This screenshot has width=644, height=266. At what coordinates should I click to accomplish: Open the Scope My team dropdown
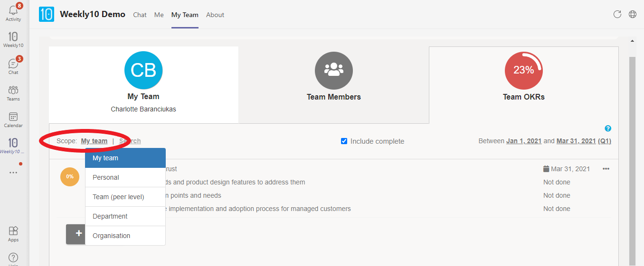point(94,141)
